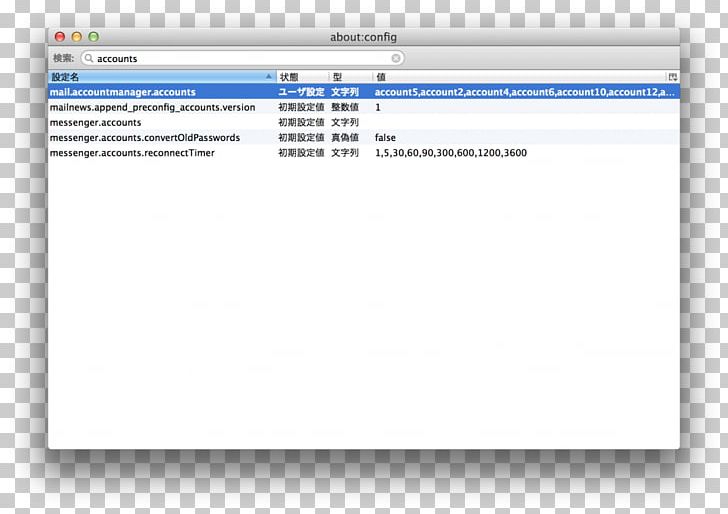Sort by the 値 column header
The width and height of the screenshot is (728, 514).
click(520, 77)
